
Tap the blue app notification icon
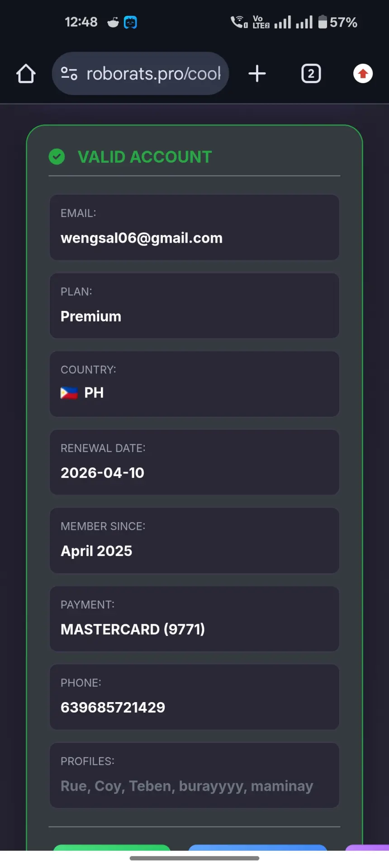point(130,22)
